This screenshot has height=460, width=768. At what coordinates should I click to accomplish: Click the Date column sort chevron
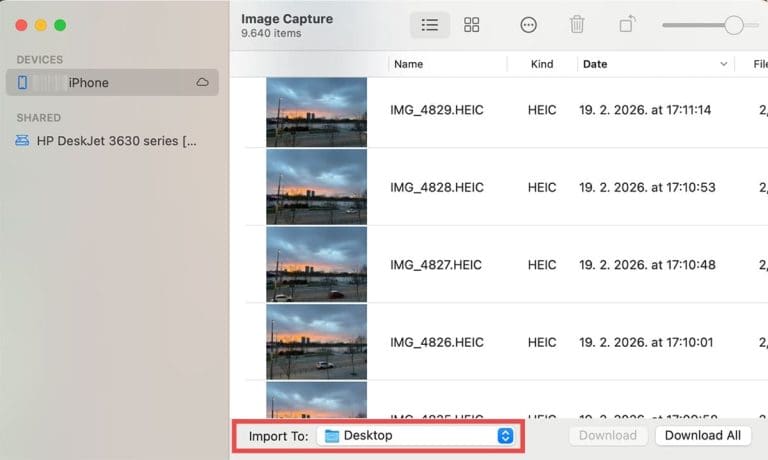[723, 64]
